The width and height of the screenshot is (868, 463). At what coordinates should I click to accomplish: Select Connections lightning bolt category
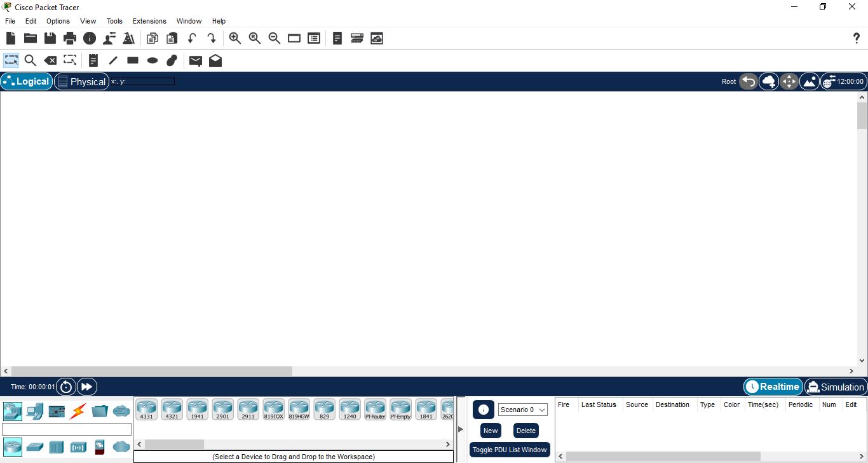point(78,411)
